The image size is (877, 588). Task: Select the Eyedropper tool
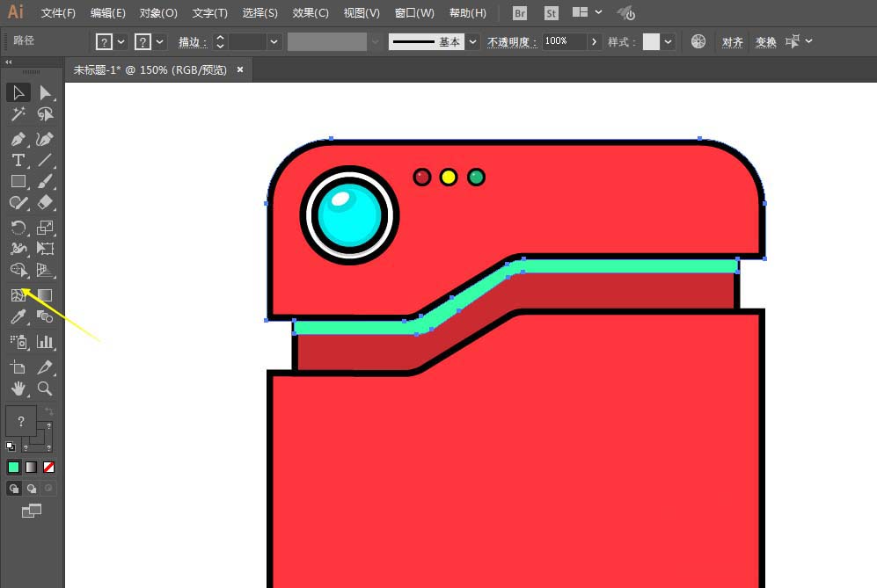[x=18, y=317]
